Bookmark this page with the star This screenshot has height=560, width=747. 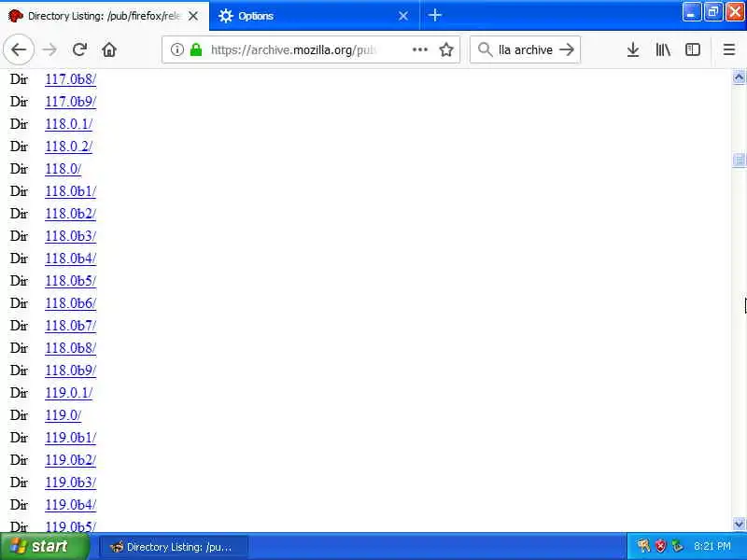(x=446, y=49)
